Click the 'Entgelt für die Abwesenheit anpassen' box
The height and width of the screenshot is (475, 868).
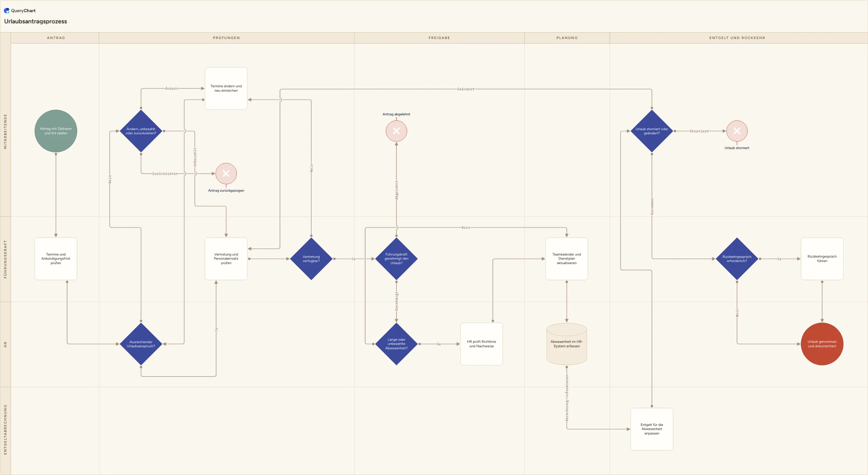(x=652, y=429)
